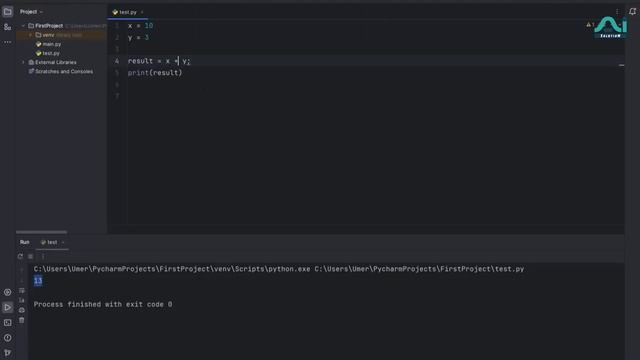Screen dimensions: 640x360
Task: Open the Services tool window
Action: pos(7,292)
